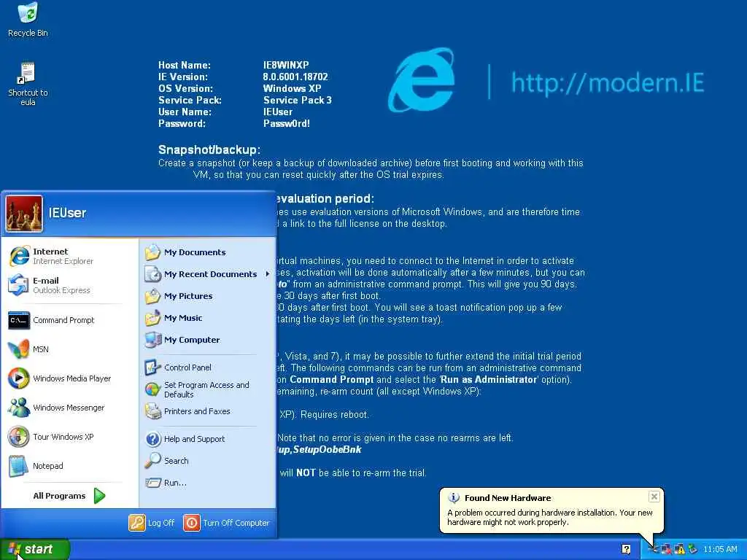The image size is (747, 560).
Task: Click the Found New Hardware balloon message
Action: click(550, 518)
